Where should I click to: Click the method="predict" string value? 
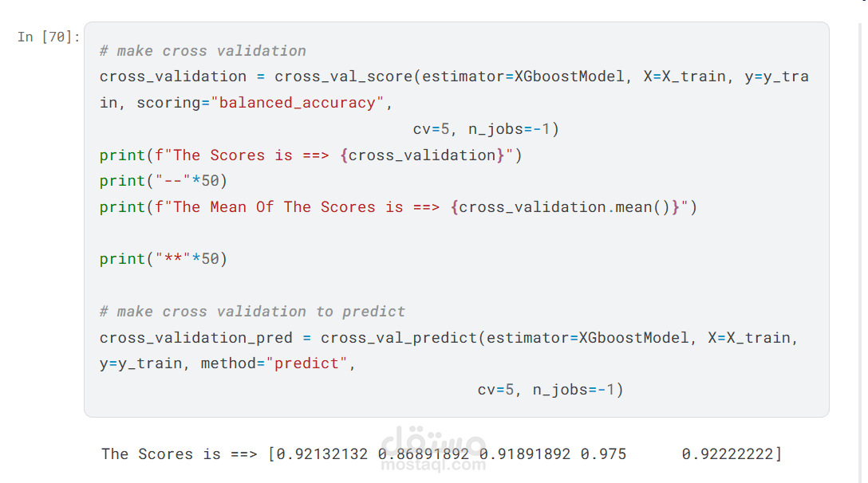click(306, 363)
